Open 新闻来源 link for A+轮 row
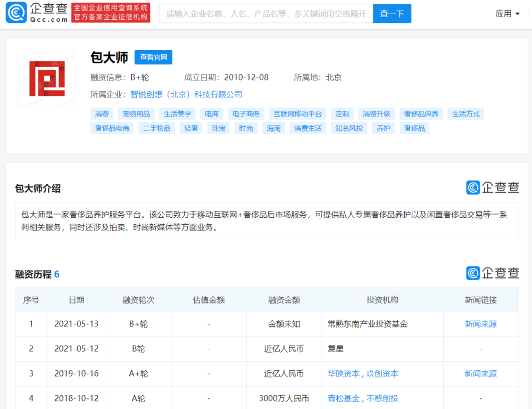Image resolution: width=532 pixels, height=409 pixels. [x=480, y=374]
